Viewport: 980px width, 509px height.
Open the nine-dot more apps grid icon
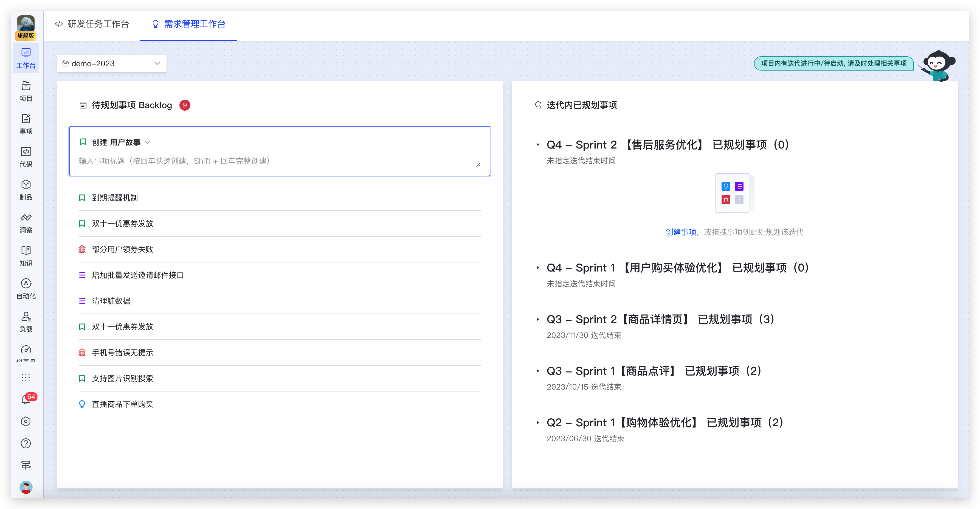[26, 377]
